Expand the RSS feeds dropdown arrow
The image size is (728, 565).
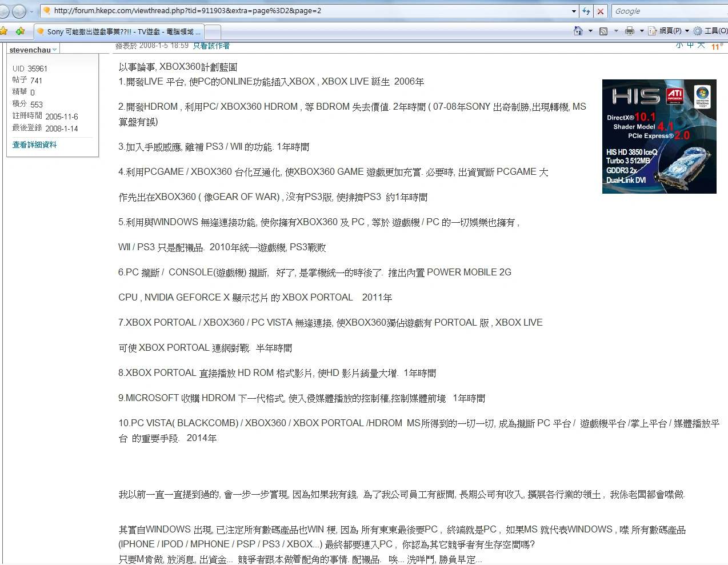pos(616,31)
